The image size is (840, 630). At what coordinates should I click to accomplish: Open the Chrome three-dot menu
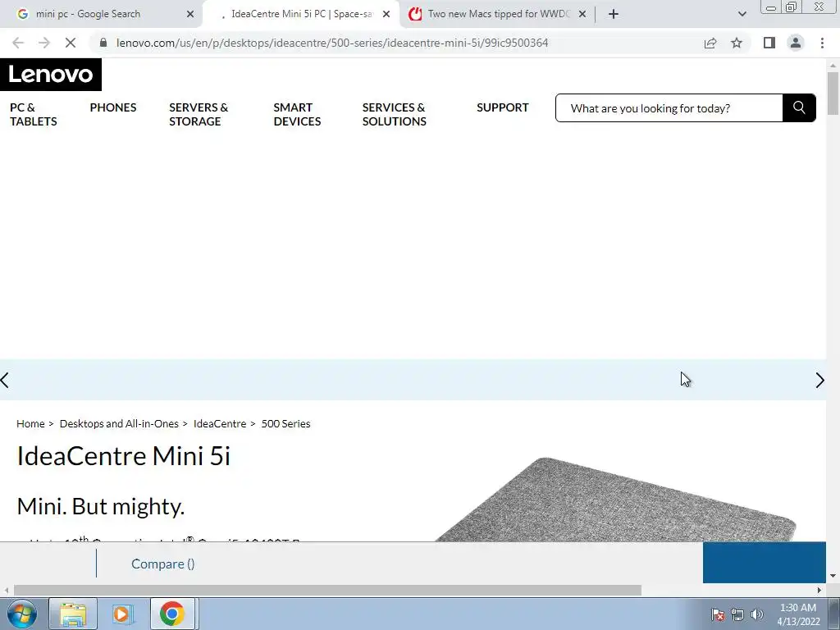[x=822, y=43]
